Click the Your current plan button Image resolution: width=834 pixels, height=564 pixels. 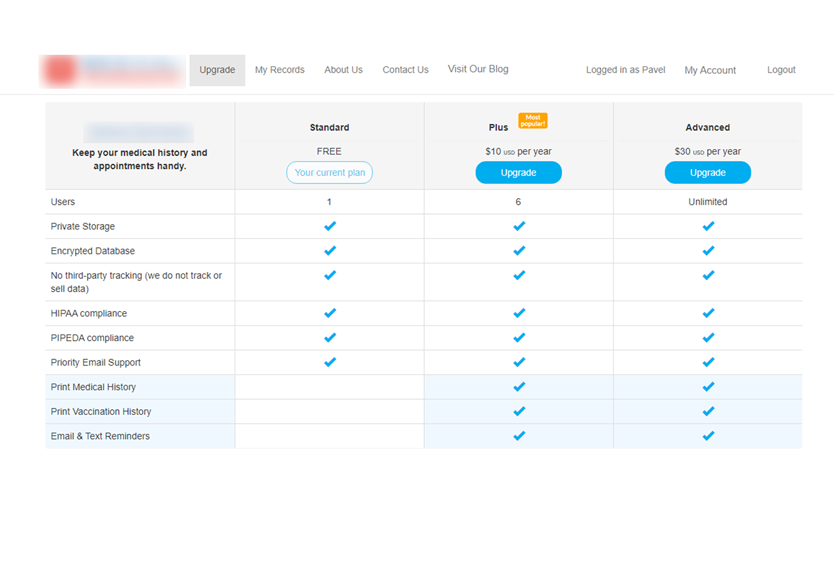click(329, 173)
